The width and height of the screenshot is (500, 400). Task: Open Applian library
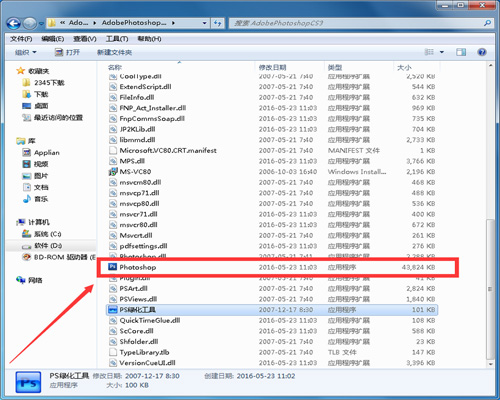41,153
